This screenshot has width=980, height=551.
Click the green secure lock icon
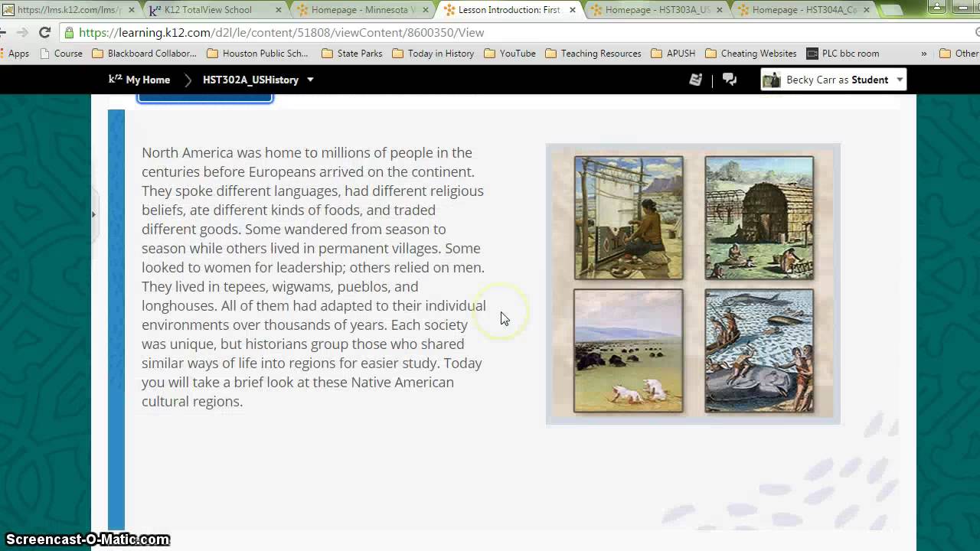coord(70,33)
